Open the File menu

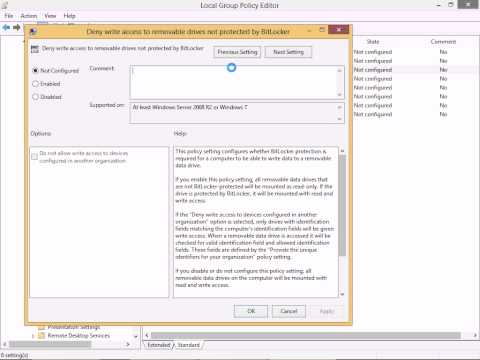point(9,16)
